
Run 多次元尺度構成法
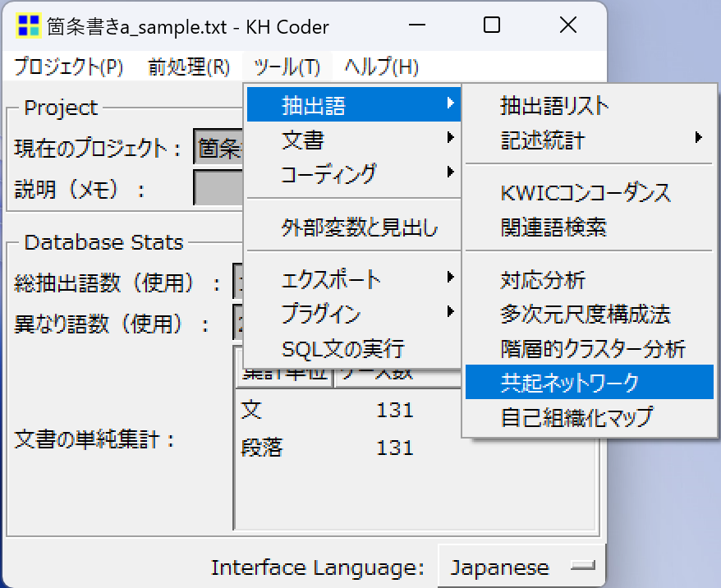[590, 314]
